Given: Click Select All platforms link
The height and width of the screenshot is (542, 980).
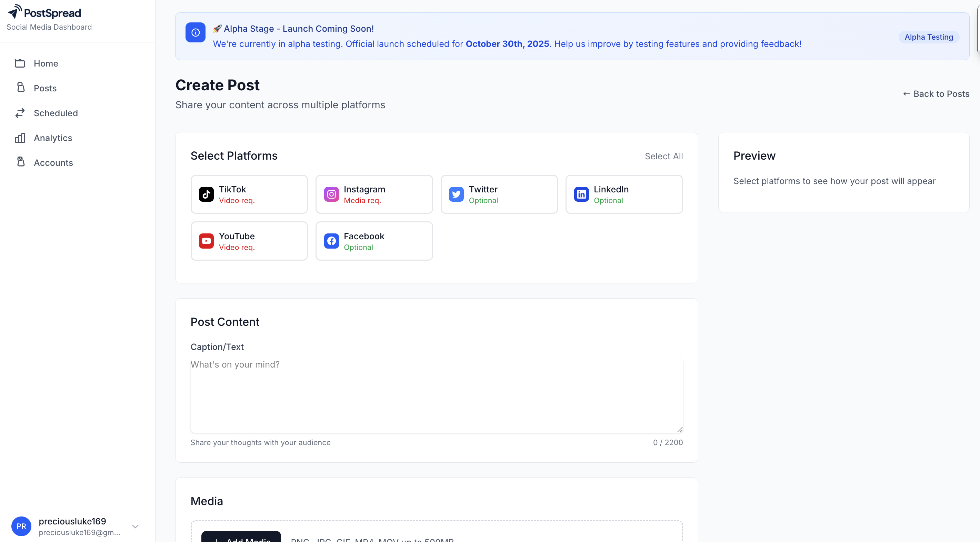Looking at the screenshot, I should 663,156.
